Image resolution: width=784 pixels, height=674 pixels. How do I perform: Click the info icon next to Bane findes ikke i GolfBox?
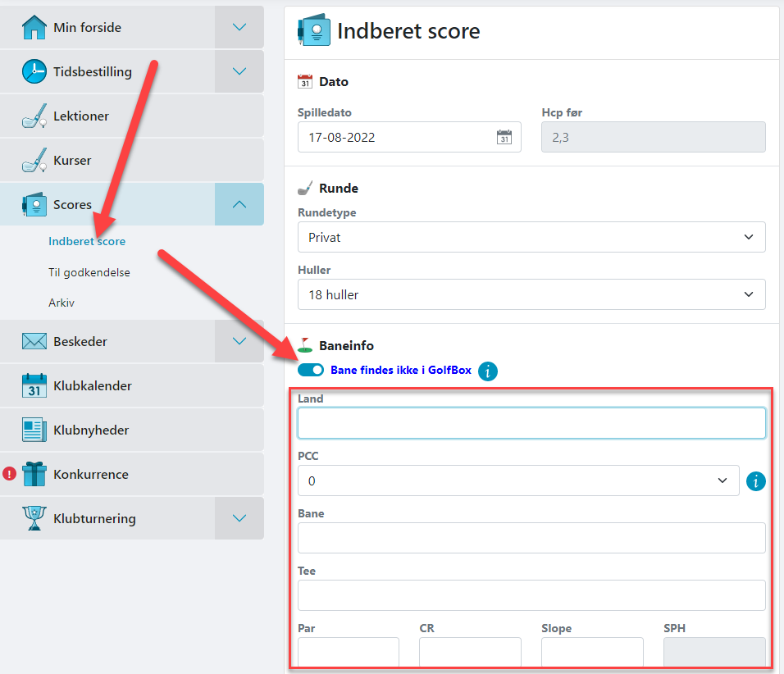coord(487,371)
